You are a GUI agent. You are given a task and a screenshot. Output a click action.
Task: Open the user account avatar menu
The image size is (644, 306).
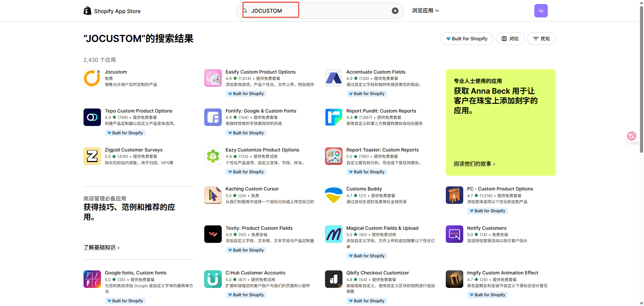[541, 11]
